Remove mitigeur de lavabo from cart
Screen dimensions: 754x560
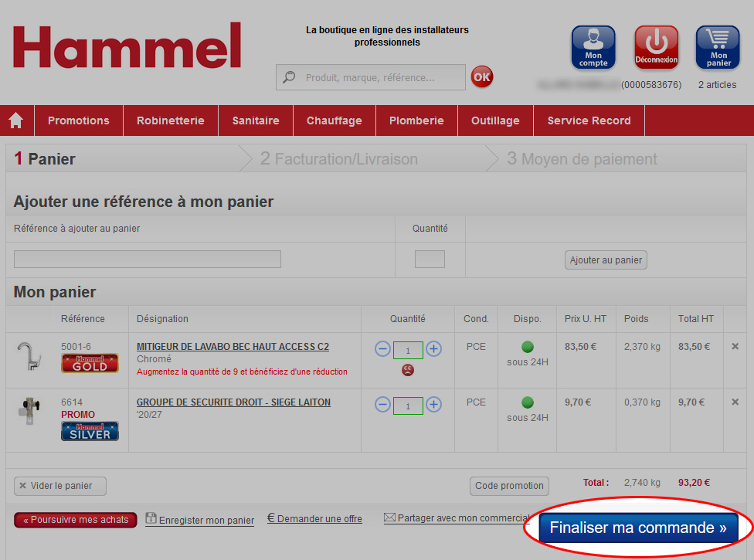coord(735,346)
